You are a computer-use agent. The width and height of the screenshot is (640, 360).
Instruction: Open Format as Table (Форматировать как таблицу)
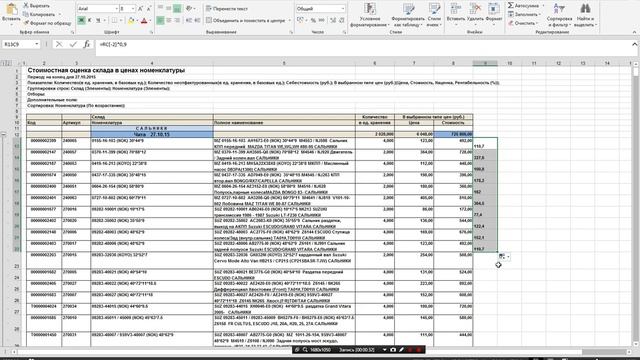407,15
